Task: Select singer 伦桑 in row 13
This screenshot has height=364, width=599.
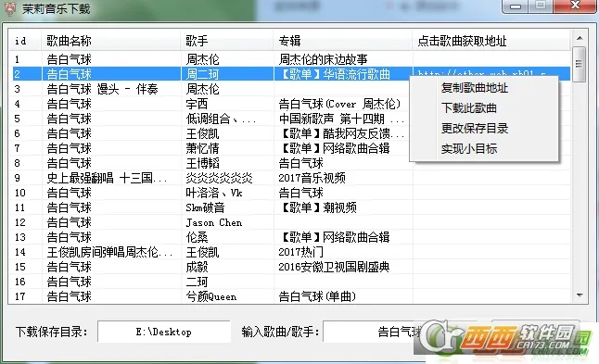Action: tap(197, 237)
